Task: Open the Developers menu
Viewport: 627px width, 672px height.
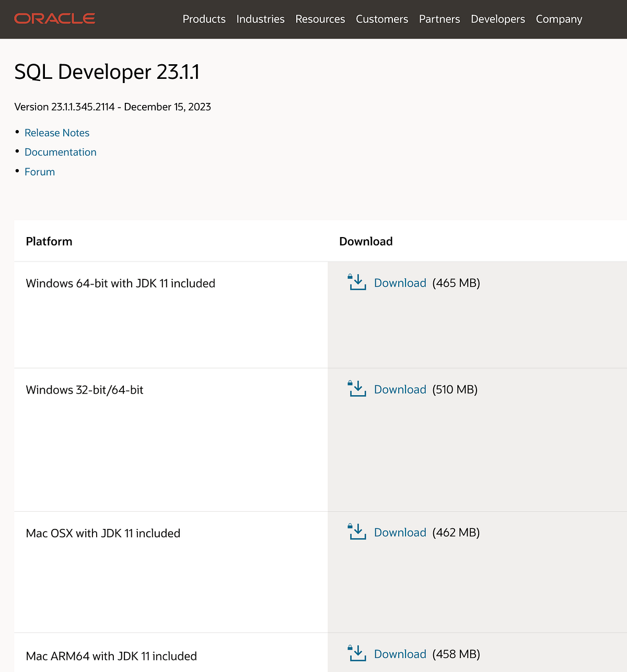Action: coord(497,19)
